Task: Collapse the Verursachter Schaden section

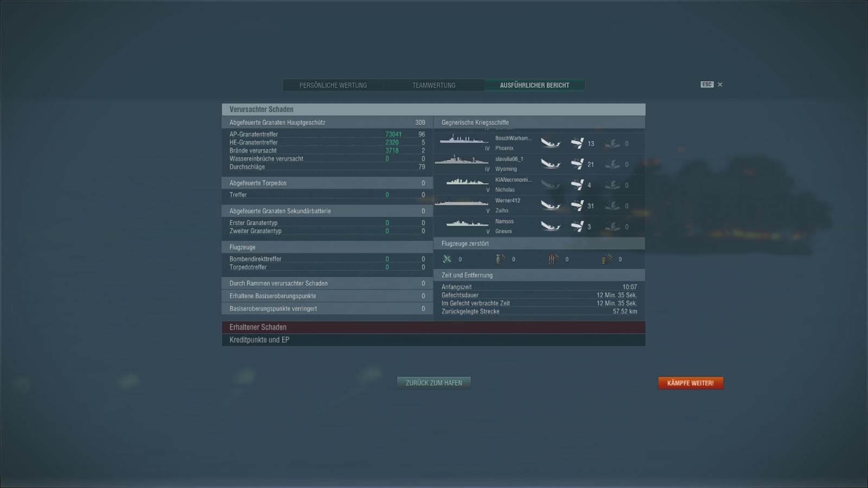Action: point(433,110)
